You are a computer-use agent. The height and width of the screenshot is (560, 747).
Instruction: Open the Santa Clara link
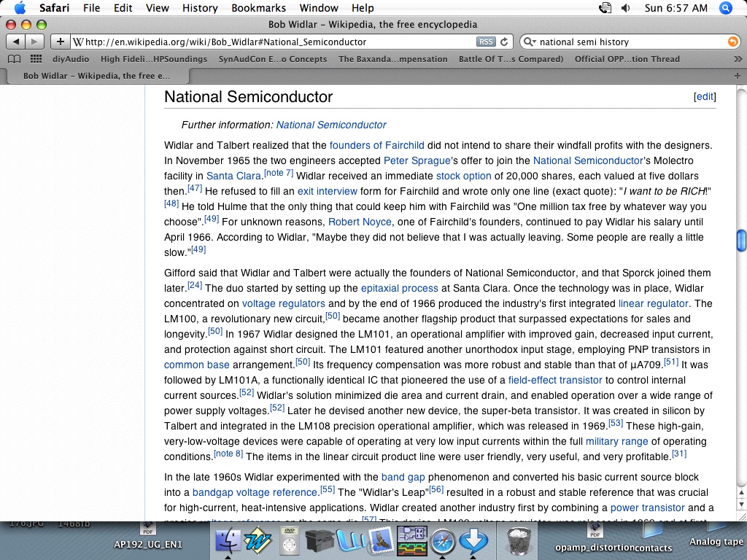[x=233, y=176]
